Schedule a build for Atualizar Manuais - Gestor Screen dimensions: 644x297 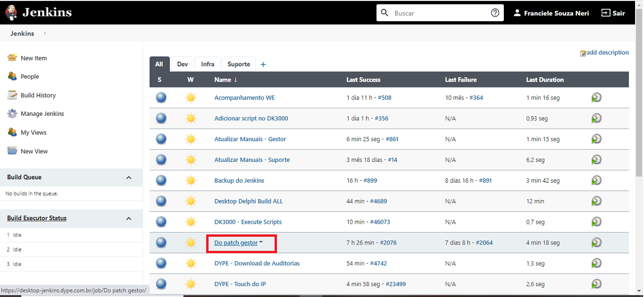596,139
